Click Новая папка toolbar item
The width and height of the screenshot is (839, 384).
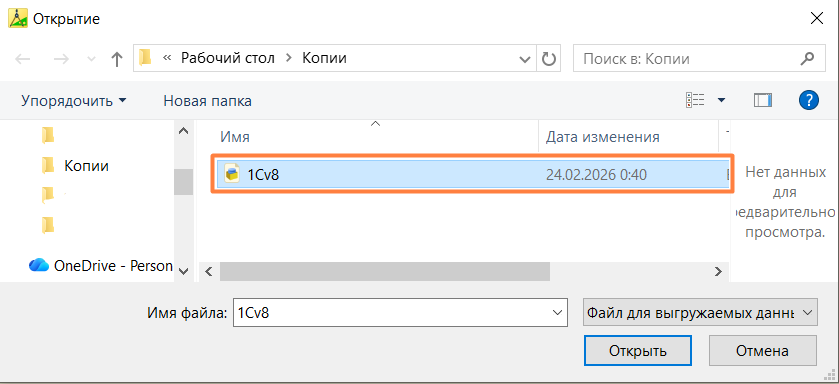[208, 100]
